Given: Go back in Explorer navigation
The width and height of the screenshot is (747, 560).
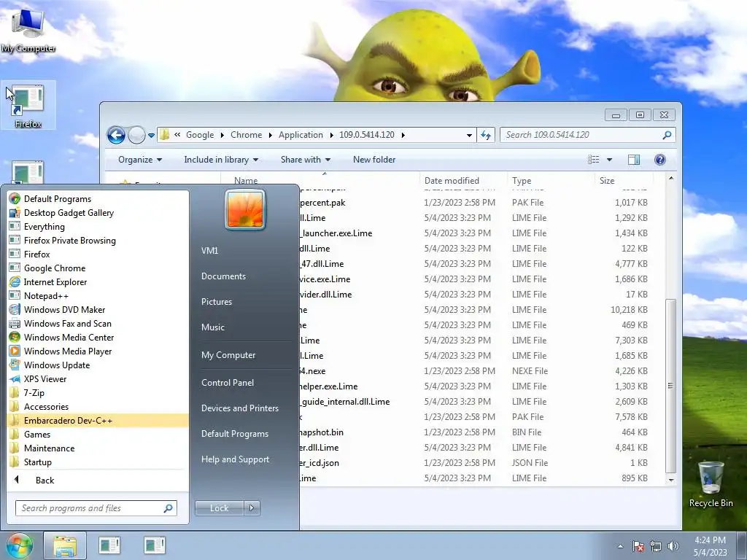Looking at the screenshot, I should coord(116,135).
